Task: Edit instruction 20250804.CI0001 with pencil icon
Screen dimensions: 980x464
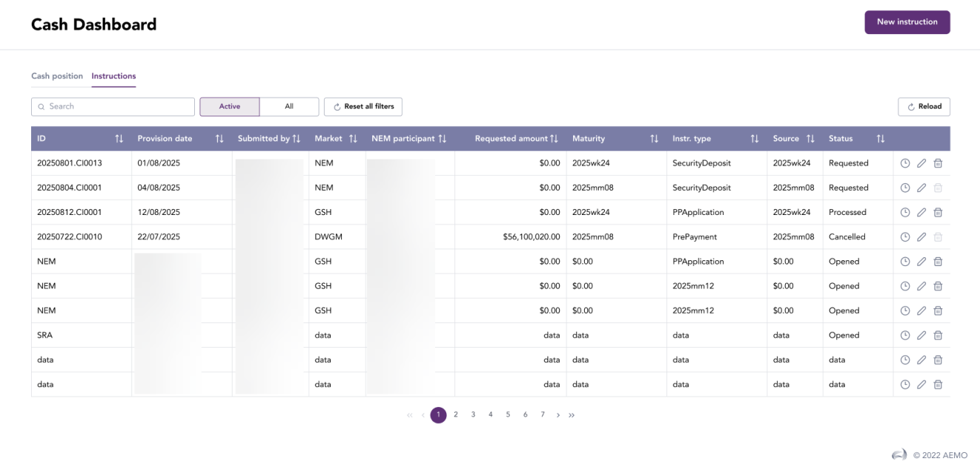Action: click(x=921, y=188)
